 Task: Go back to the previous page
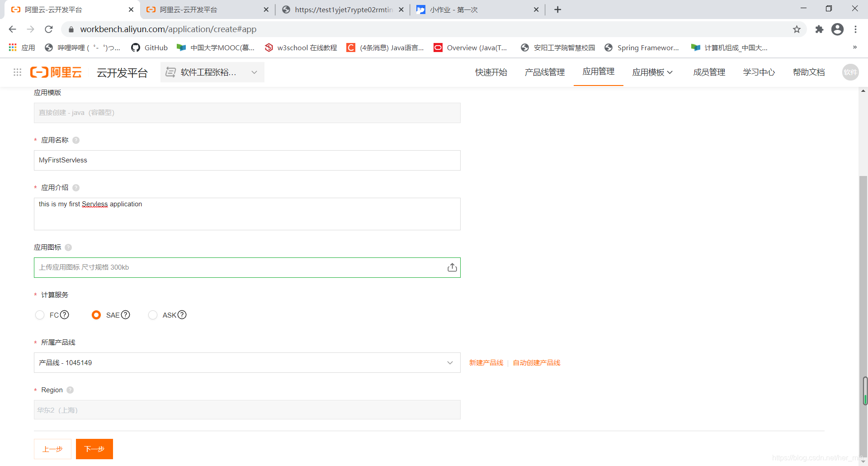click(13, 29)
